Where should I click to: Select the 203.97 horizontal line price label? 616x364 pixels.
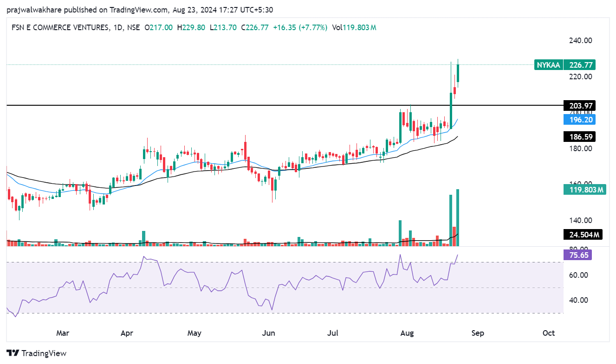579,106
